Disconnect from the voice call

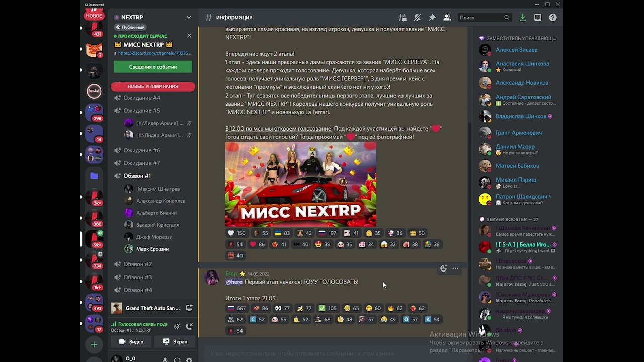[189, 326]
